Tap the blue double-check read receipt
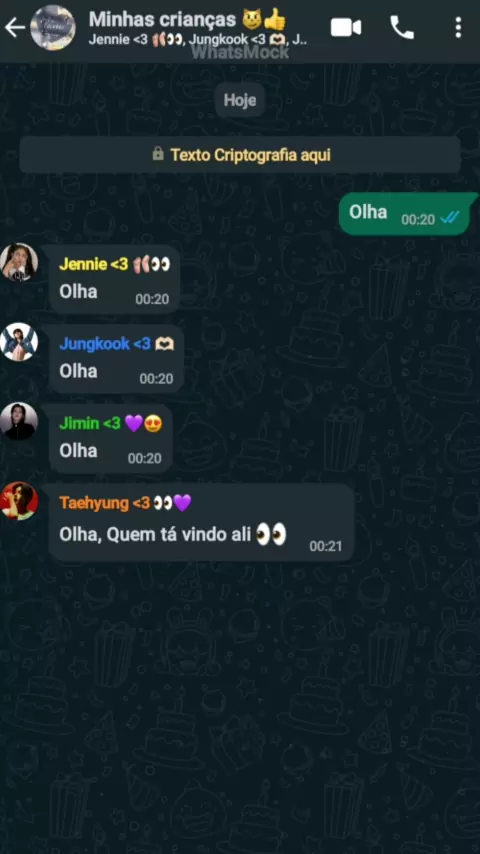This screenshot has height=854, width=480. (x=451, y=219)
